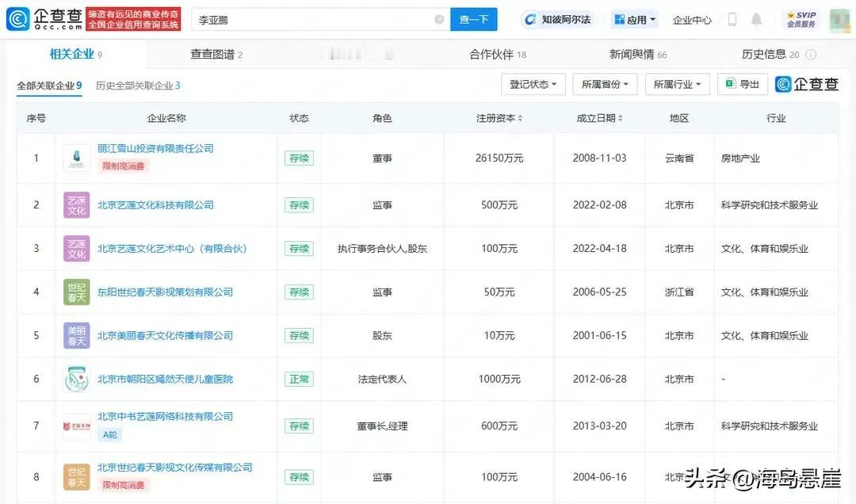Click the 法定代表人 role cell

382,379
